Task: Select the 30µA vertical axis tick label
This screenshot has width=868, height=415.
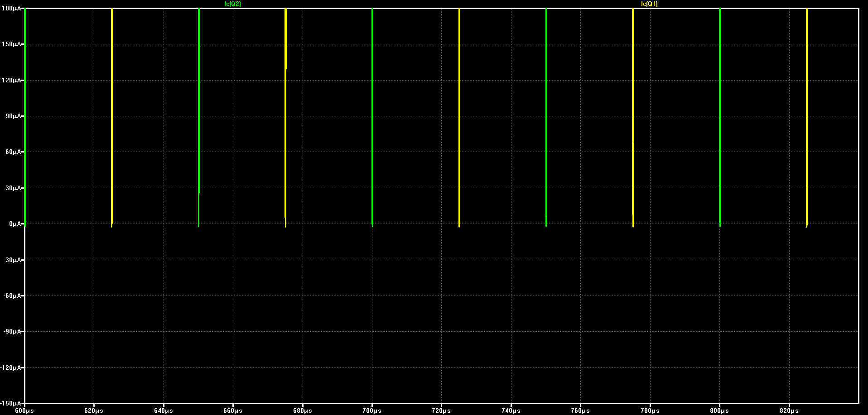Action: (x=13, y=188)
